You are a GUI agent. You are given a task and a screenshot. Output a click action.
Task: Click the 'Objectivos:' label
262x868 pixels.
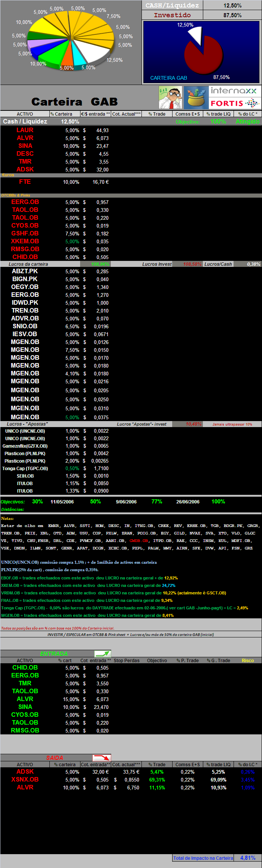click(13, 502)
